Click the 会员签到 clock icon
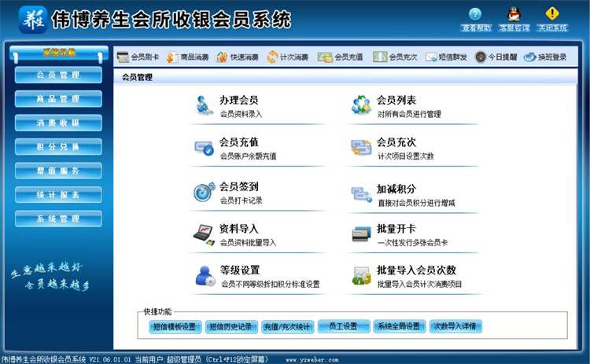The width and height of the screenshot is (590, 364). pos(205,193)
